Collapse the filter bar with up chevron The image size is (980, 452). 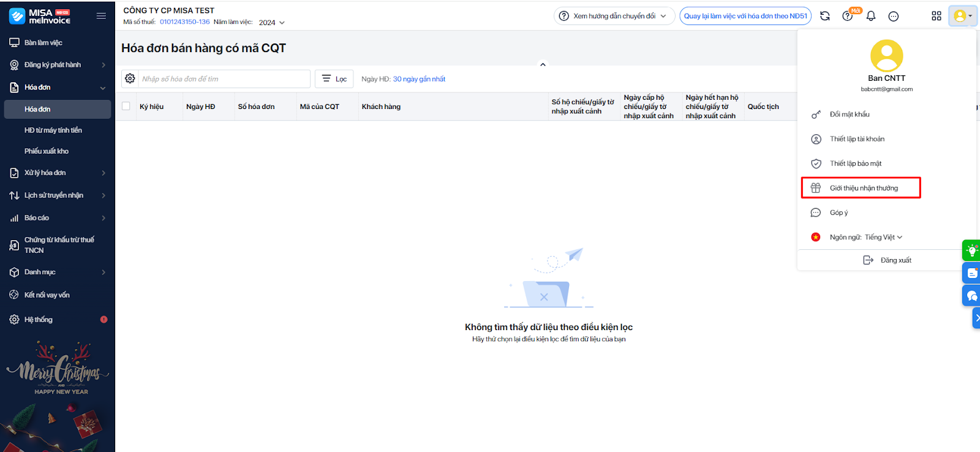tap(543, 64)
